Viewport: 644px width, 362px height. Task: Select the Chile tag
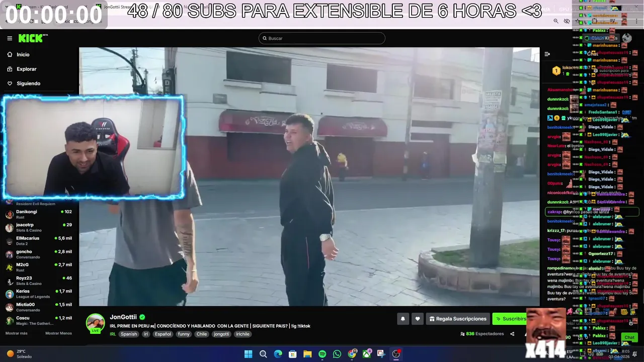pos(202,334)
